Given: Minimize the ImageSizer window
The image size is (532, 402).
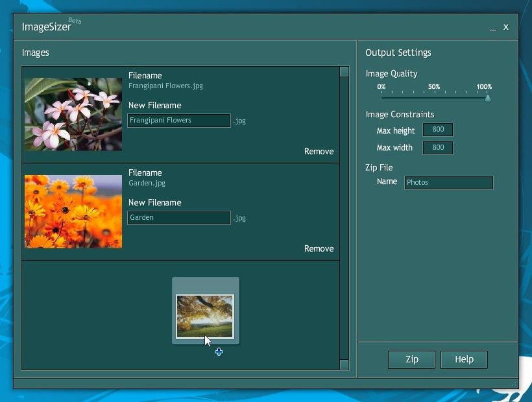Looking at the screenshot, I should click(x=494, y=27).
